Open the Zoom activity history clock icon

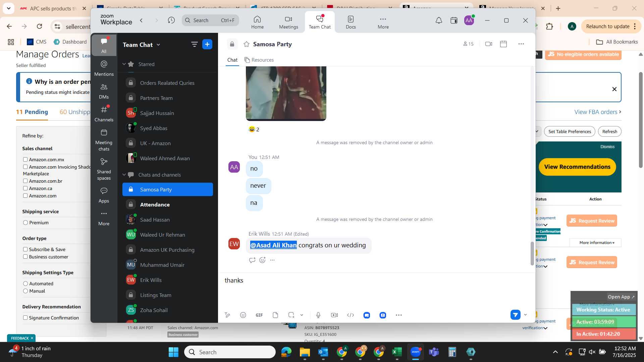pyautogui.click(x=171, y=20)
